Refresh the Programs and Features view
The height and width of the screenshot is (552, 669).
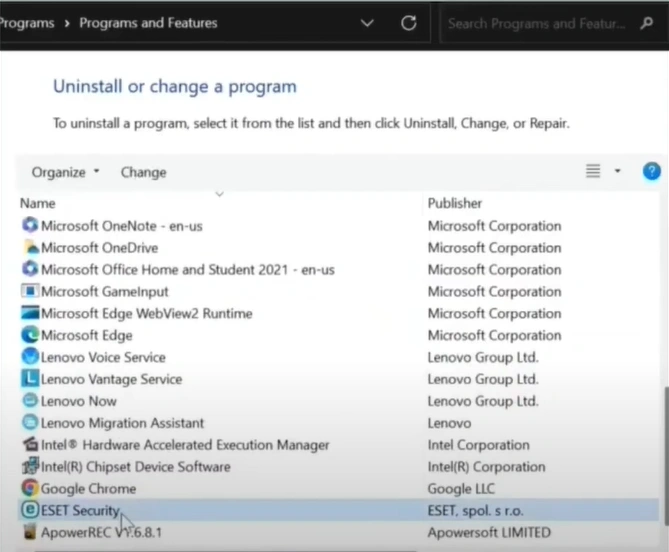coord(408,23)
